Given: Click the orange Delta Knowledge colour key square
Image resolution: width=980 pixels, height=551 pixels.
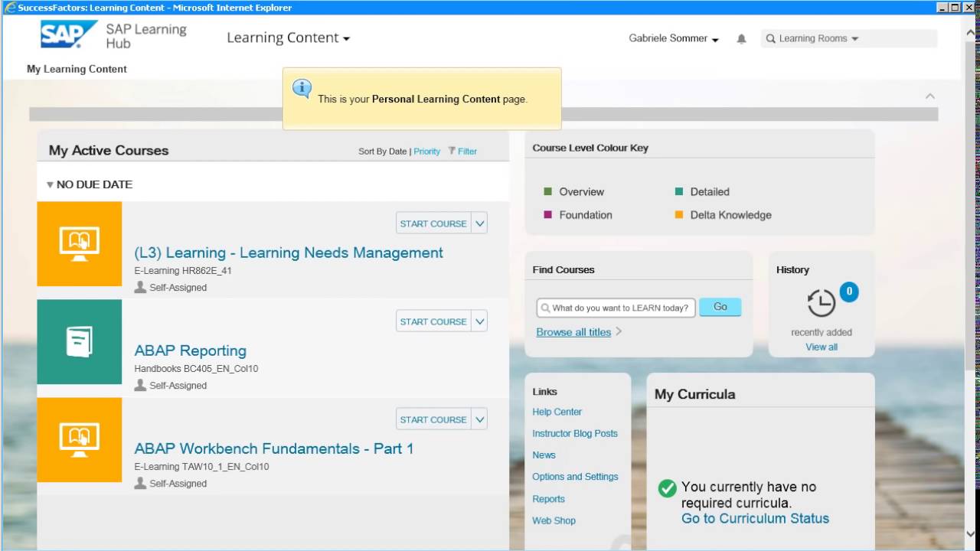Looking at the screenshot, I should (x=678, y=215).
